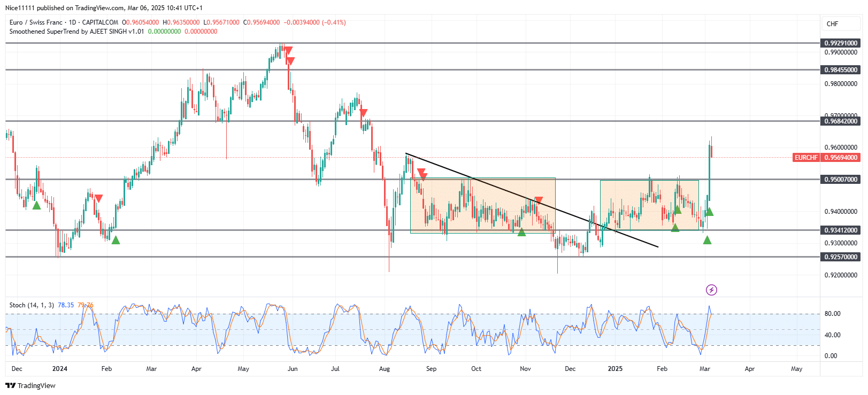The height and width of the screenshot is (395, 868).
Task: Click the 2024 label on time axis
Action: [60, 369]
